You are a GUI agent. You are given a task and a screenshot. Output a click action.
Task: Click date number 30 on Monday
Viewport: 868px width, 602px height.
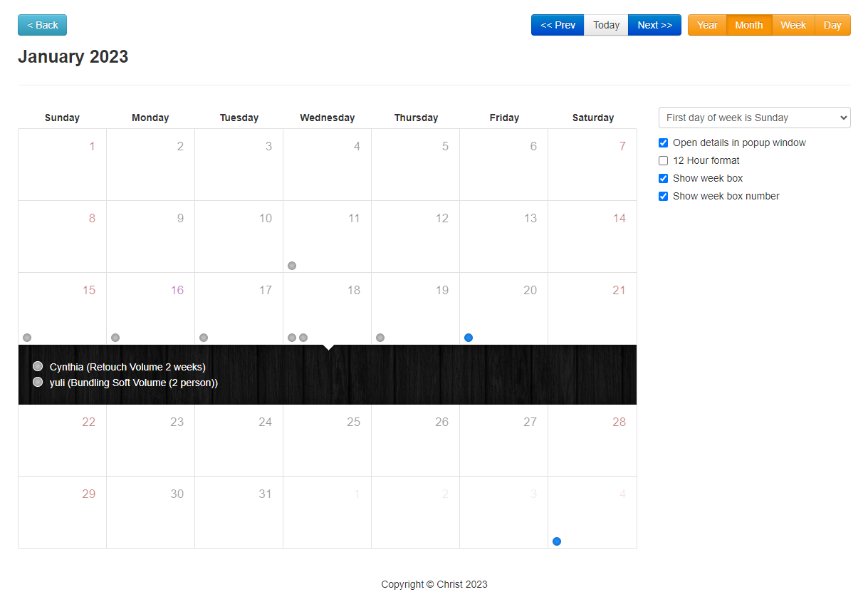point(177,494)
